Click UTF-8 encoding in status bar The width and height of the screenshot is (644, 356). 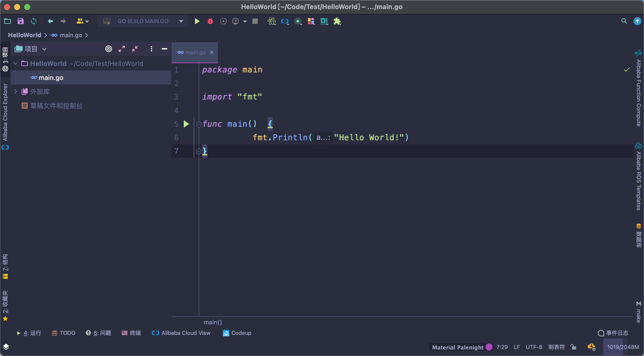(x=534, y=347)
